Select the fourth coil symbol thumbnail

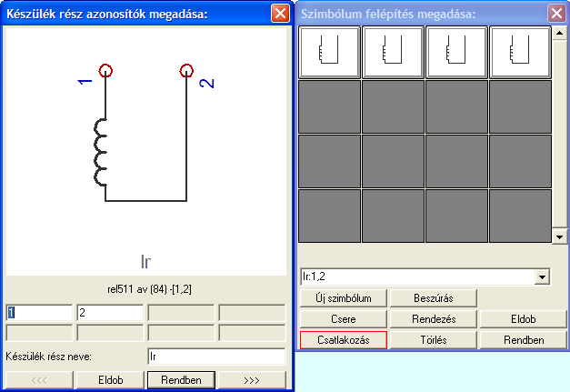[520, 52]
